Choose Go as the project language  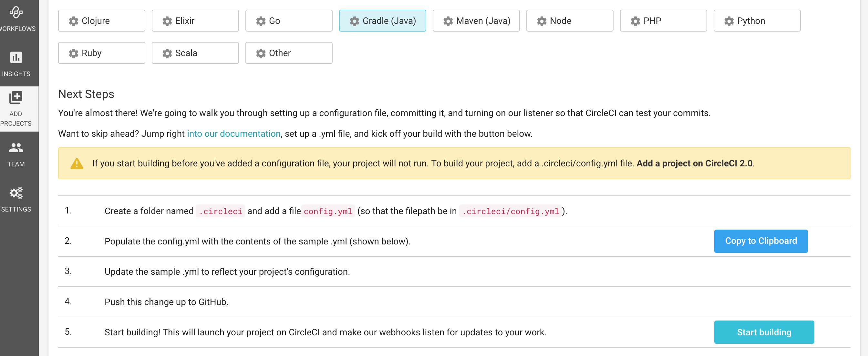[x=289, y=21]
